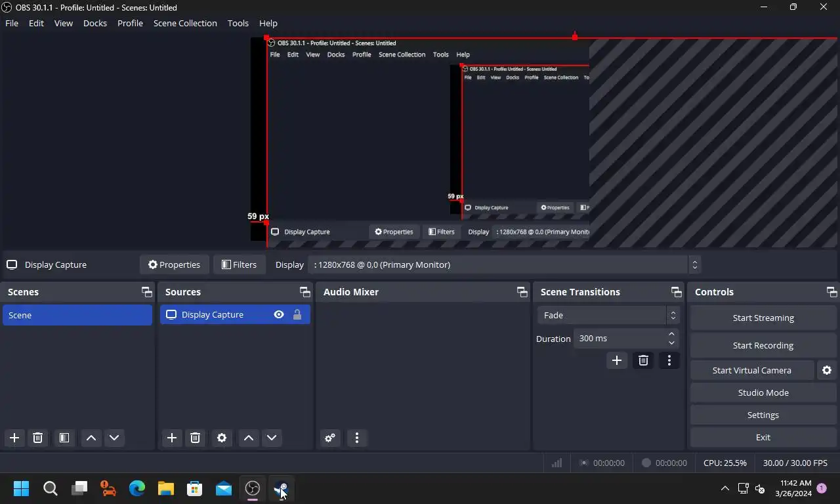
Task: Click the OBS Studio taskbar icon
Action: 253,488
